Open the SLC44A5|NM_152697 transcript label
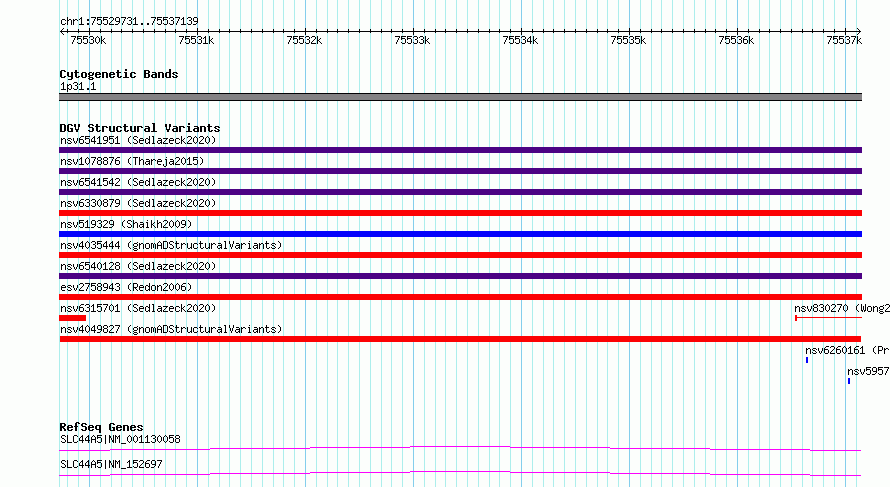 (x=111, y=464)
